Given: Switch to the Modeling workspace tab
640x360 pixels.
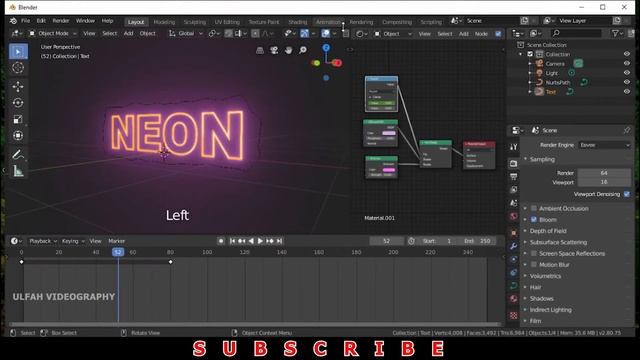Looking at the screenshot, I should pyautogui.click(x=164, y=22).
